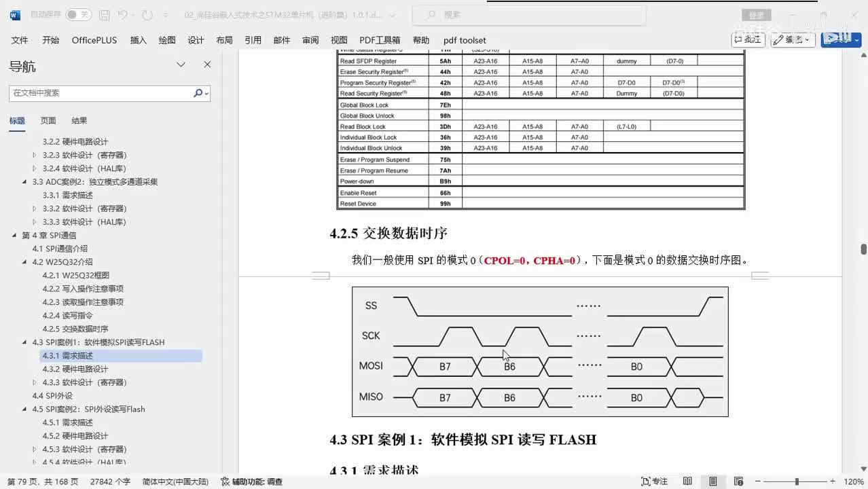Switch to Read Mode view icon

click(687, 482)
